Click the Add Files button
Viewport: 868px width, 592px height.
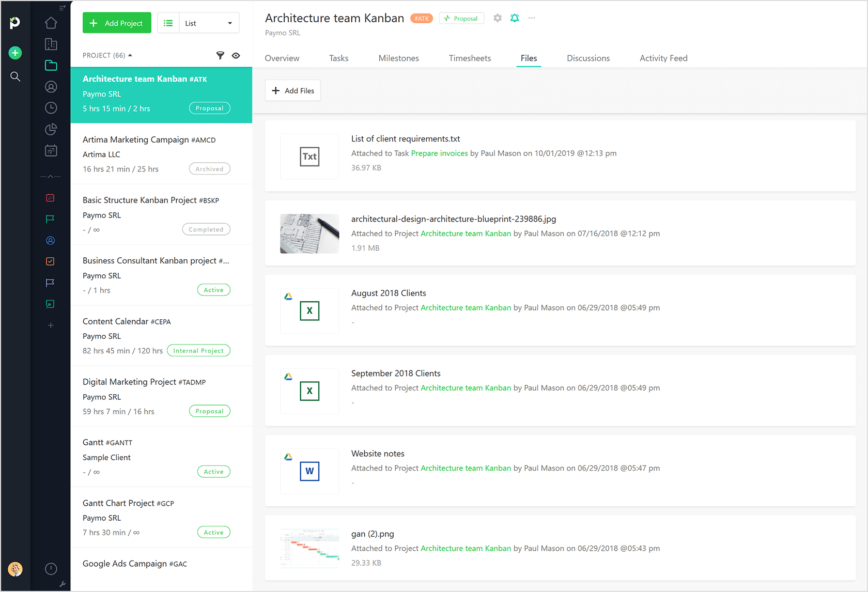click(x=292, y=90)
